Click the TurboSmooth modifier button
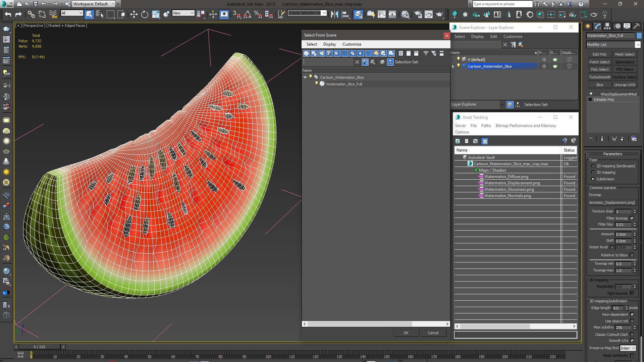 coord(599,77)
